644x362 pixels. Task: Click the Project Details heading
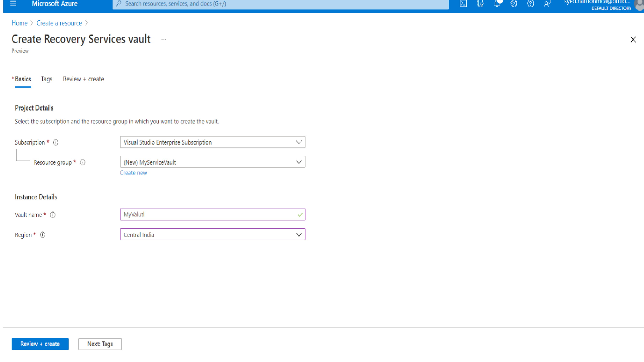coord(34,108)
